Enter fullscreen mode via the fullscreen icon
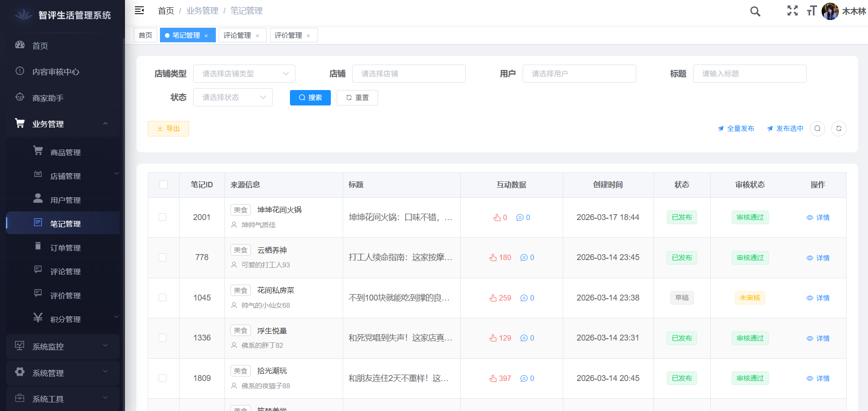 tap(793, 11)
